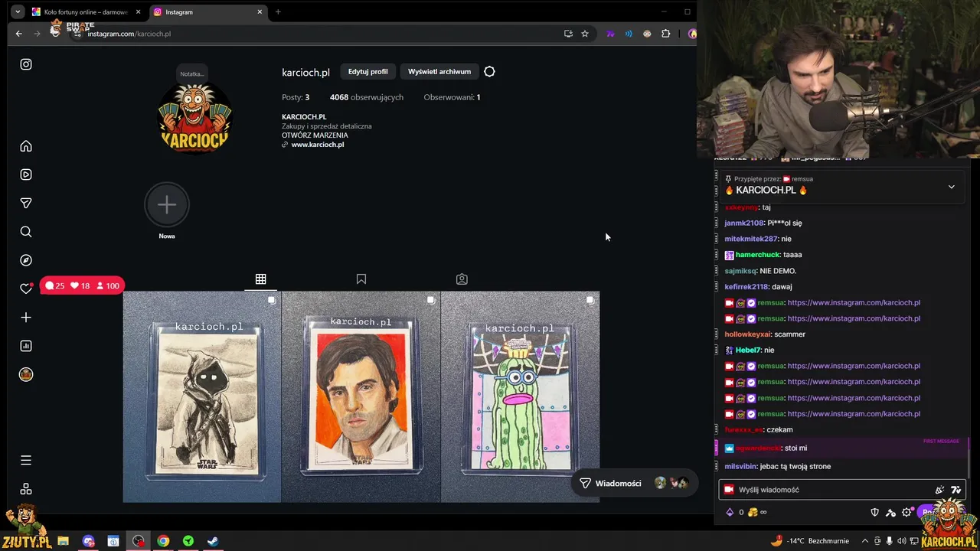Bookmark this page with the star icon
Viewport: 980px width, 551px height.
point(585,34)
